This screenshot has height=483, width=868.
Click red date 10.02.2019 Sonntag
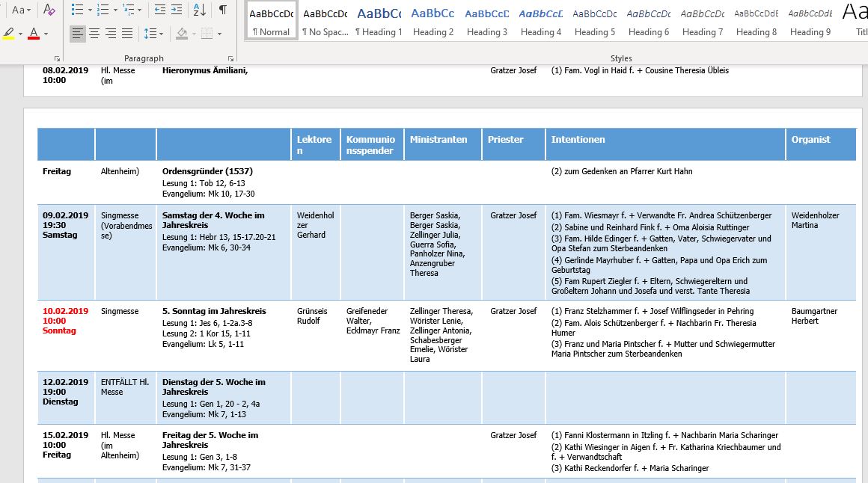tap(65, 321)
